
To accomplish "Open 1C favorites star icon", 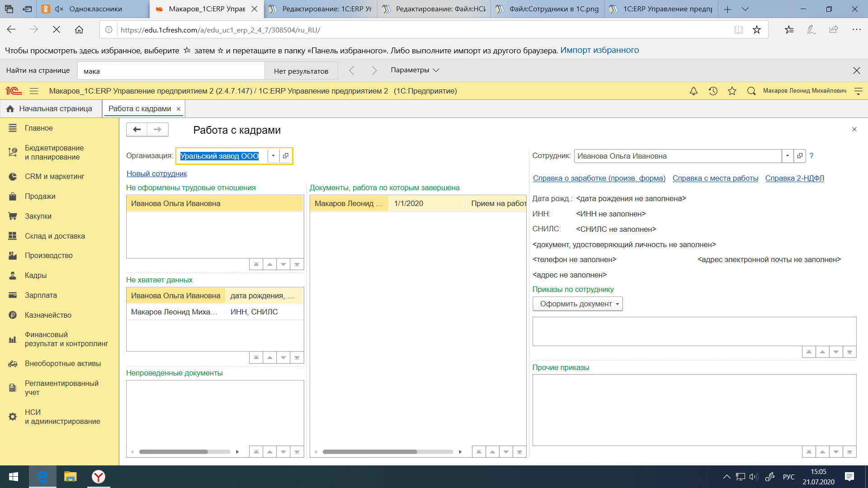I will (732, 91).
